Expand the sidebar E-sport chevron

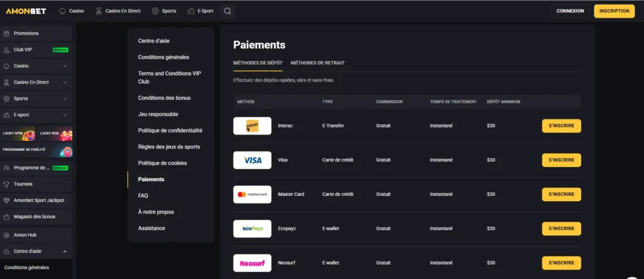(65, 115)
